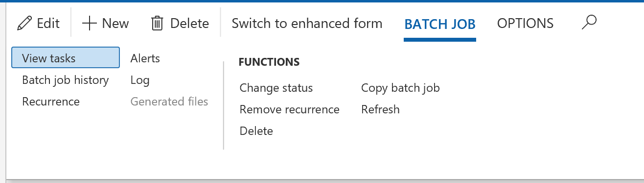
Task: View the batch job Log
Action: coord(140,80)
